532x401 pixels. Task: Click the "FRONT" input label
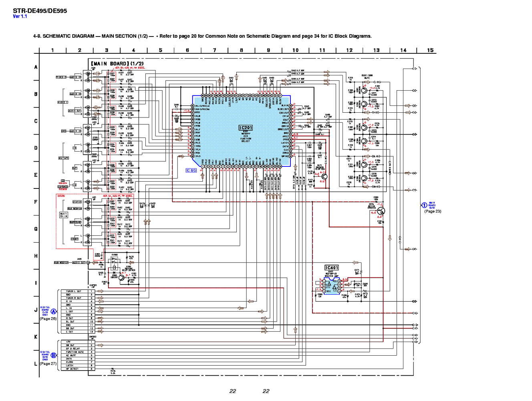75,239
